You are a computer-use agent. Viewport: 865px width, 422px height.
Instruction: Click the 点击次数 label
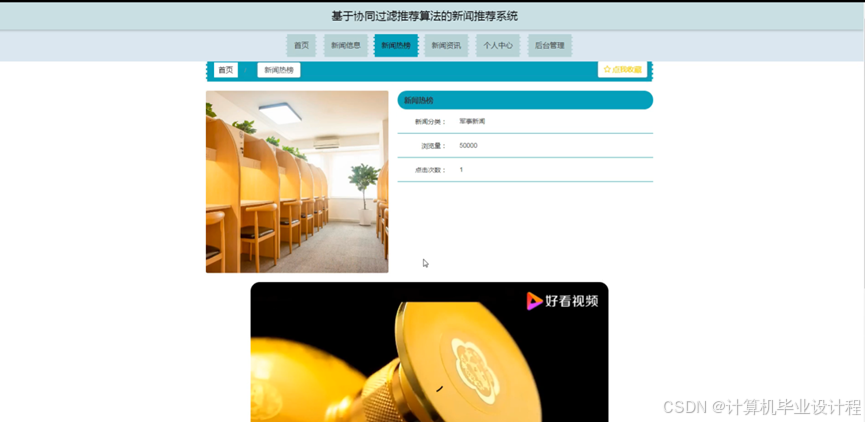pyautogui.click(x=430, y=170)
